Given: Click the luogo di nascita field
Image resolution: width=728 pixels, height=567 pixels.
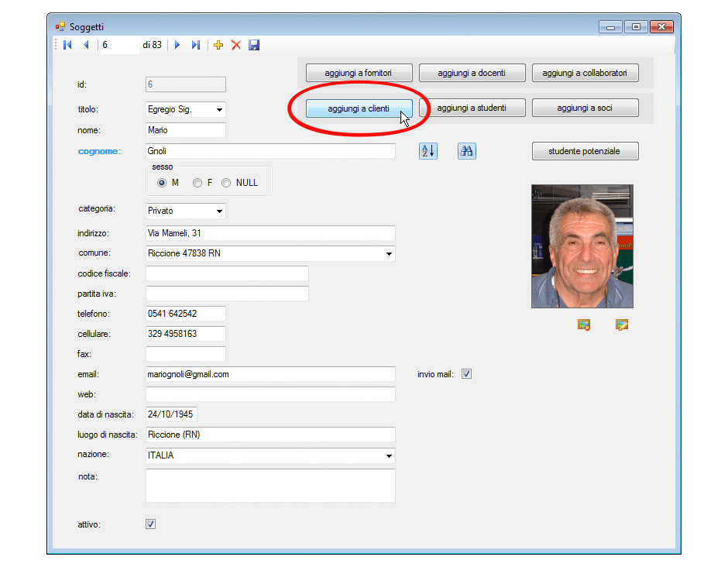Looking at the screenshot, I should pyautogui.click(x=270, y=435).
